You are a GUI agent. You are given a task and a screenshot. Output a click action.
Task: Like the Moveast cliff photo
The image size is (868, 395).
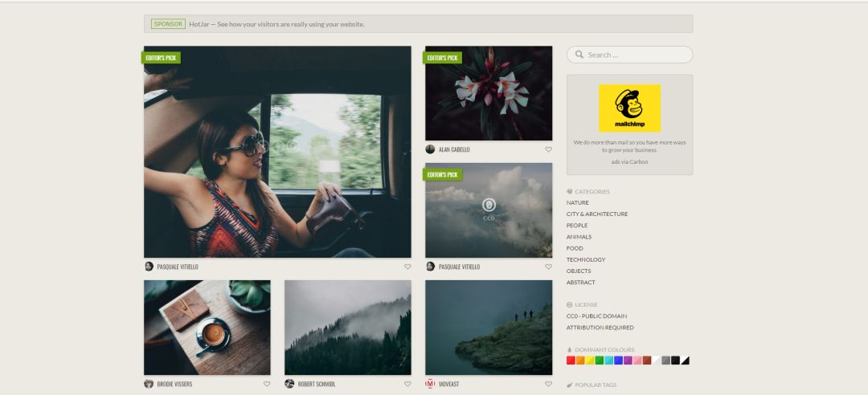tap(548, 384)
